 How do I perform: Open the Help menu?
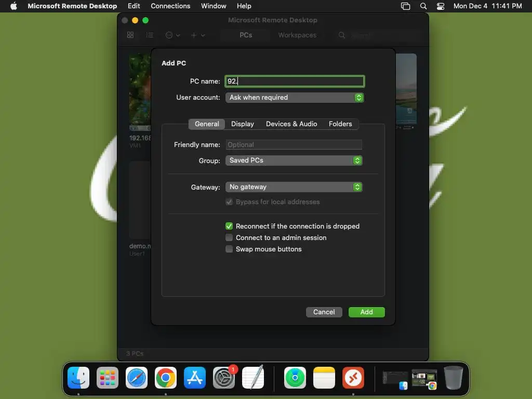pyautogui.click(x=244, y=6)
